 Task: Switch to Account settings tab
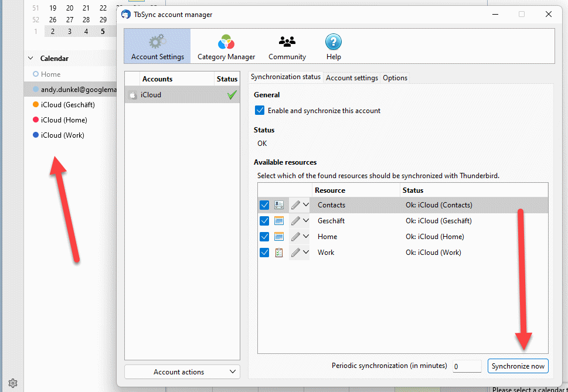[352, 78]
